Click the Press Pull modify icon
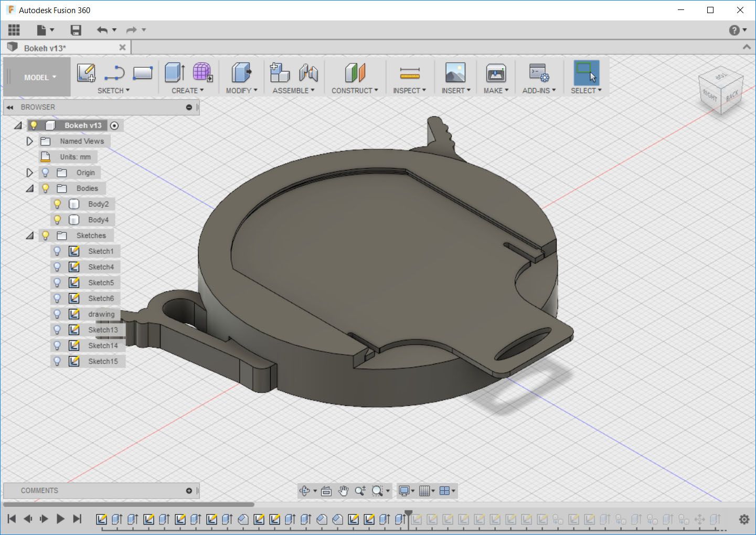 point(241,73)
